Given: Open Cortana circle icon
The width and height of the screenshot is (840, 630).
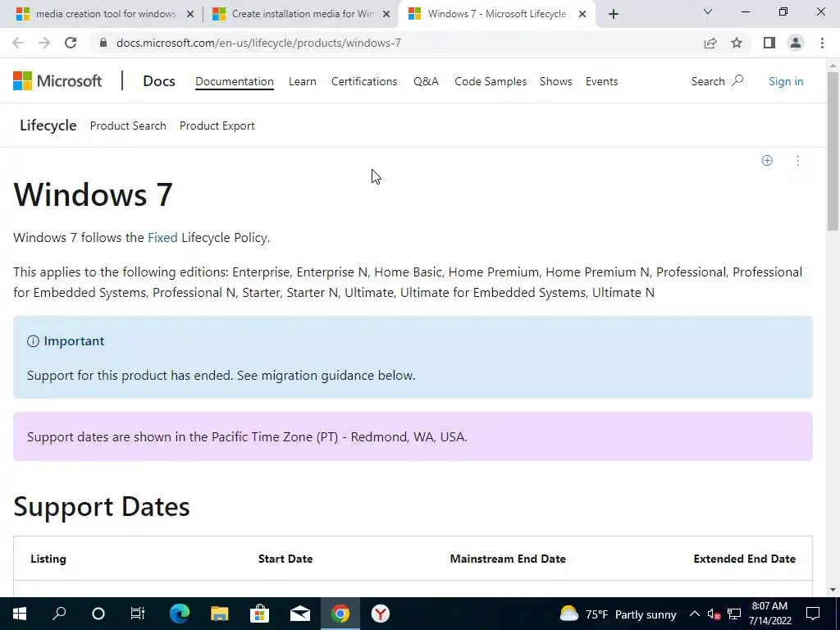Looking at the screenshot, I should [98, 614].
